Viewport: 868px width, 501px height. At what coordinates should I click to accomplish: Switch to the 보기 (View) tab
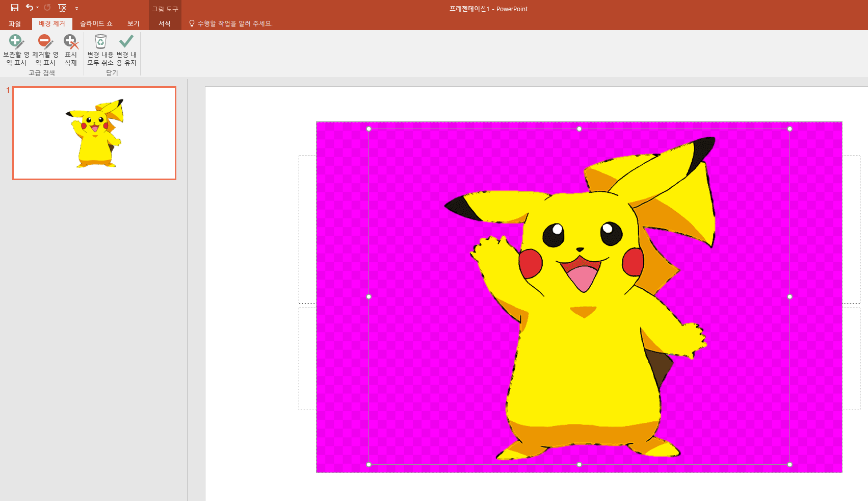(x=134, y=23)
